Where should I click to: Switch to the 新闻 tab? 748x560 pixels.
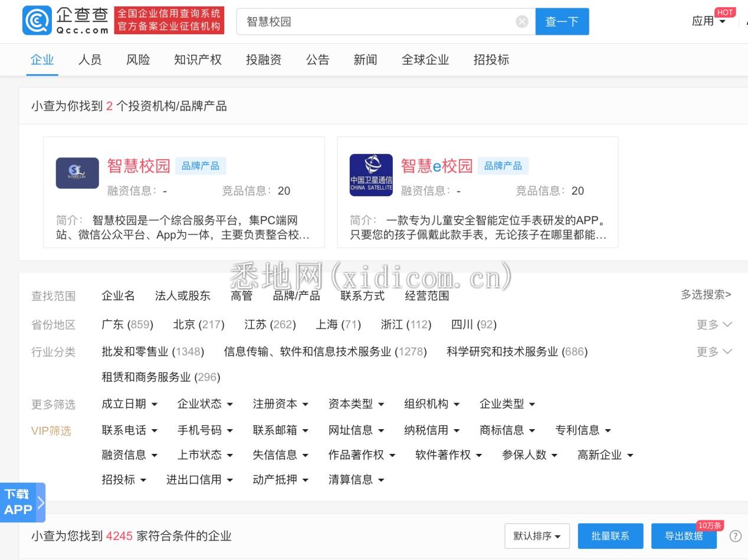365,60
